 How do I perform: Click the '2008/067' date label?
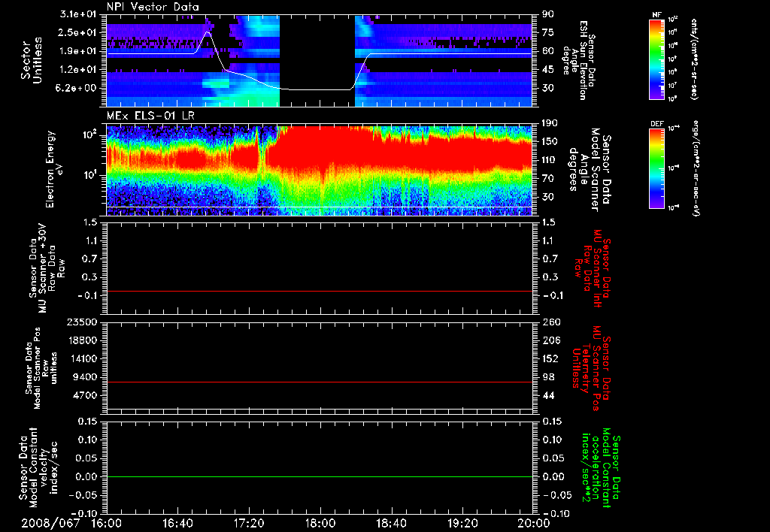(x=50, y=524)
